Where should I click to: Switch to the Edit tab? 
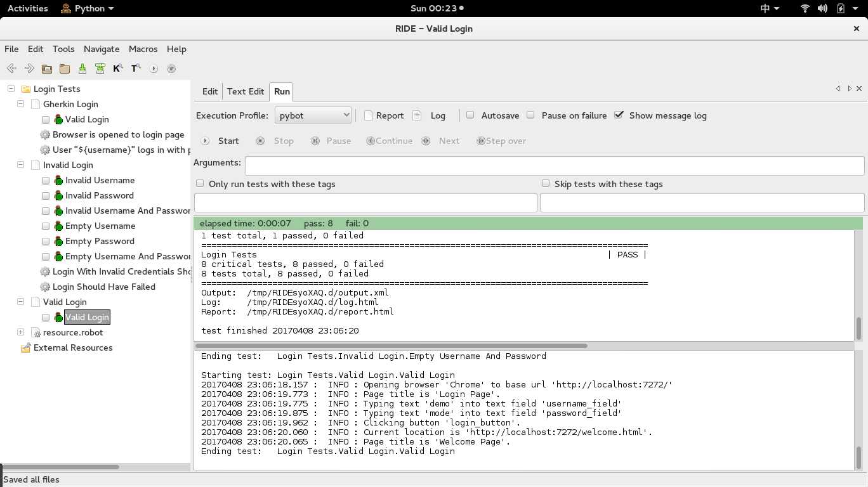click(x=210, y=91)
